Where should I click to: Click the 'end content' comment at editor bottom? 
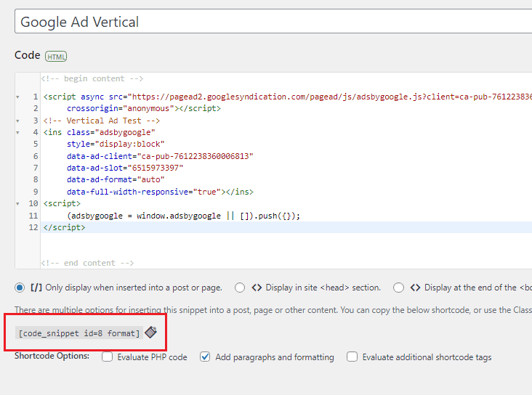point(87,263)
